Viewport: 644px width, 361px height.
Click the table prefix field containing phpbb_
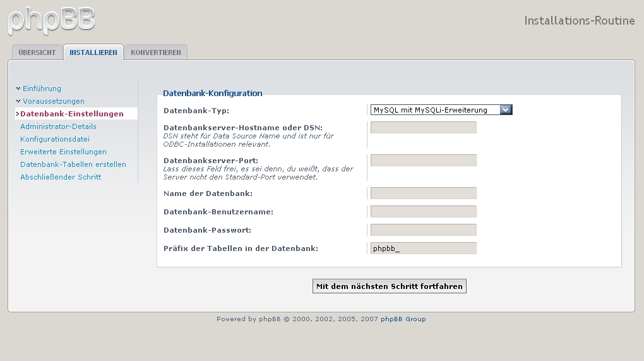point(423,248)
